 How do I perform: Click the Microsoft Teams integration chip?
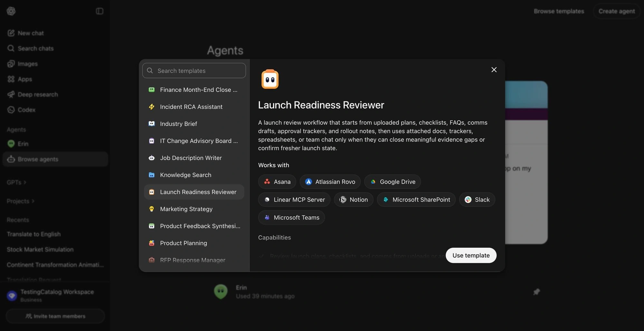291,217
